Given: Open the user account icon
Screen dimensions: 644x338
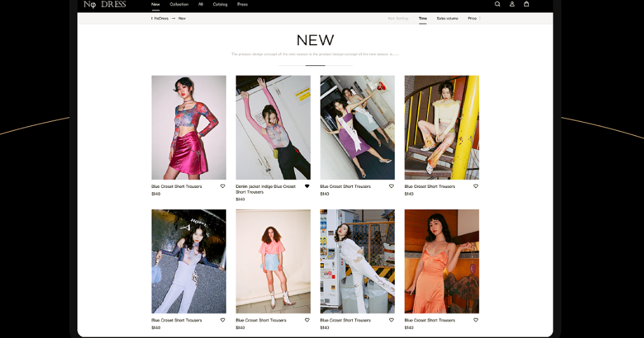Looking at the screenshot, I should pos(512,4).
